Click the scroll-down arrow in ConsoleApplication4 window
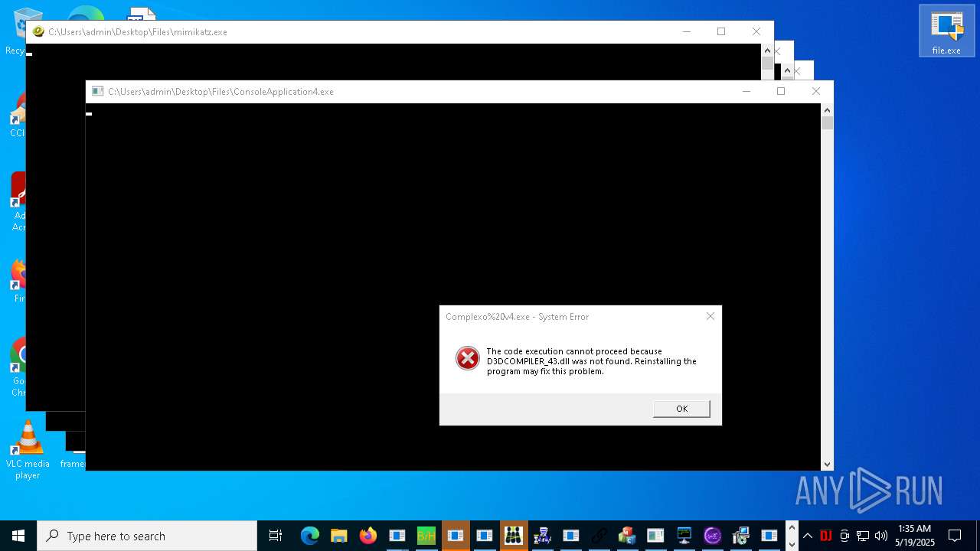Image resolution: width=980 pixels, height=551 pixels. 827,464
